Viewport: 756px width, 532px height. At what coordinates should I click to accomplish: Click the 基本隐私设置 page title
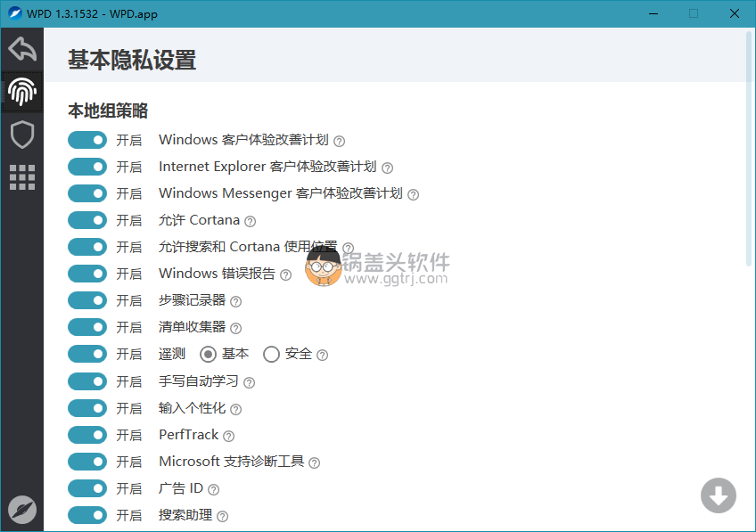pyautogui.click(x=132, y=61)
